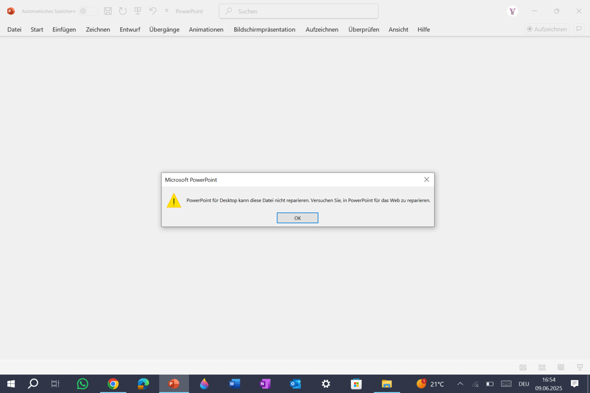
Task: Toggle the Automatisches Speichern switch
Action: (88, 11)
